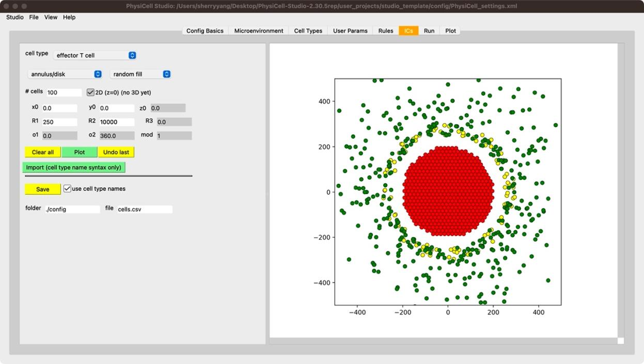
Task: Save the initial conditions file
Action: [43, 189]
